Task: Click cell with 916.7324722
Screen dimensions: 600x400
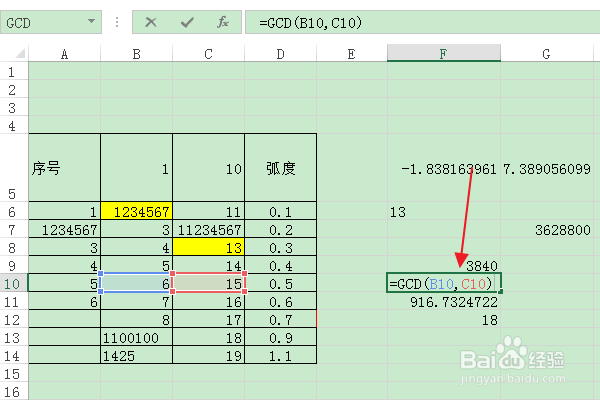Action: point(444,301)
